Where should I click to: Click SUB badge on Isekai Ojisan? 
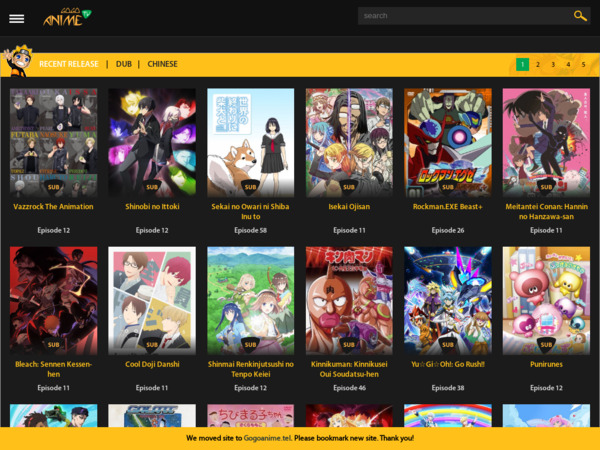click(349, 187)
